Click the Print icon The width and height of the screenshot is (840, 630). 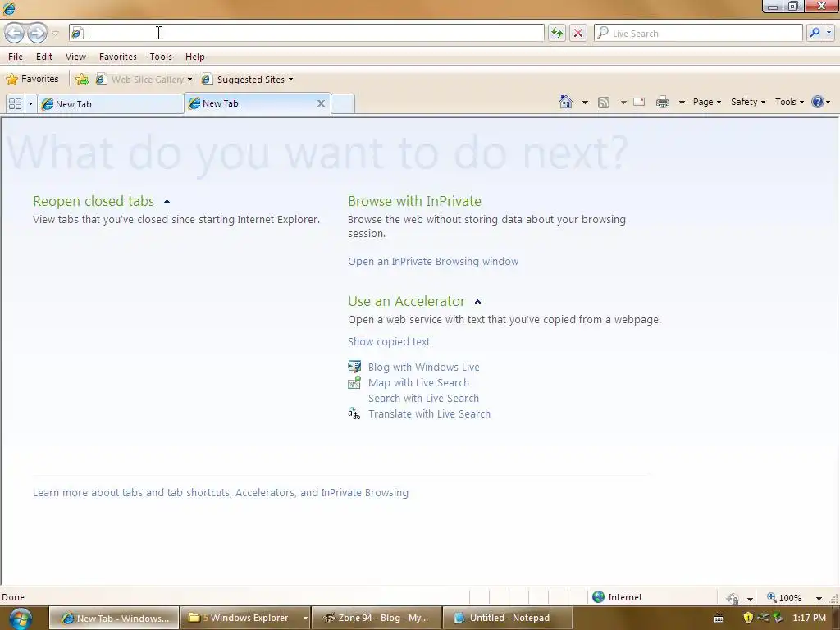coord(663,102)
